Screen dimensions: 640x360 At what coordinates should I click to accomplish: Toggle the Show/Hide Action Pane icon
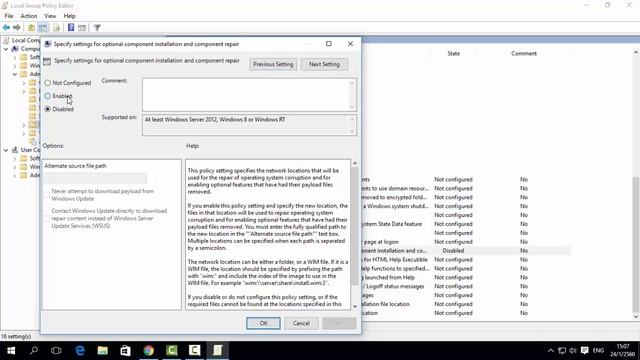coord(82,28)
